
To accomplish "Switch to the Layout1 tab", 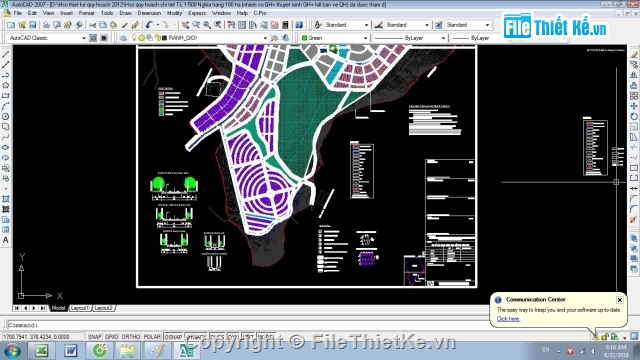I will (80, 308).
